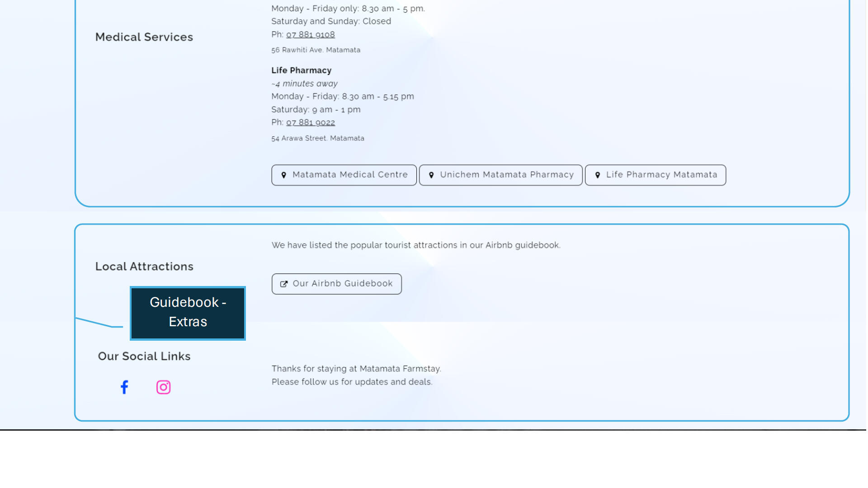Call Life Pharmacy number 07 881 9022
This screenshot has height=488, width=868.
coord(311,122)
